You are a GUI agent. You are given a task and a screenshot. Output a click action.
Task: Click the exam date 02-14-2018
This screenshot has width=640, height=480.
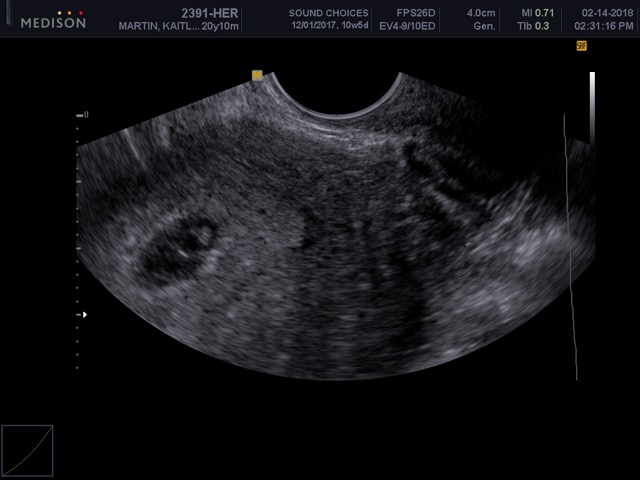[x=607, y=13]
